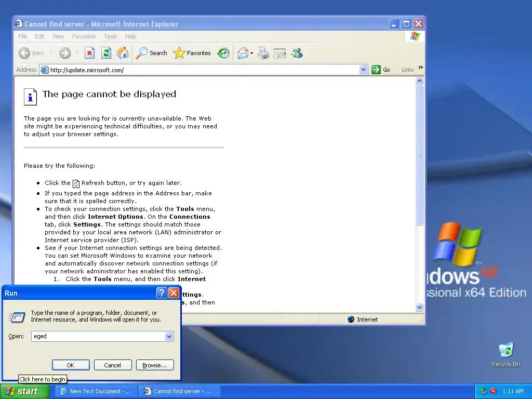Expand the Links toolbar chevron

421,67
